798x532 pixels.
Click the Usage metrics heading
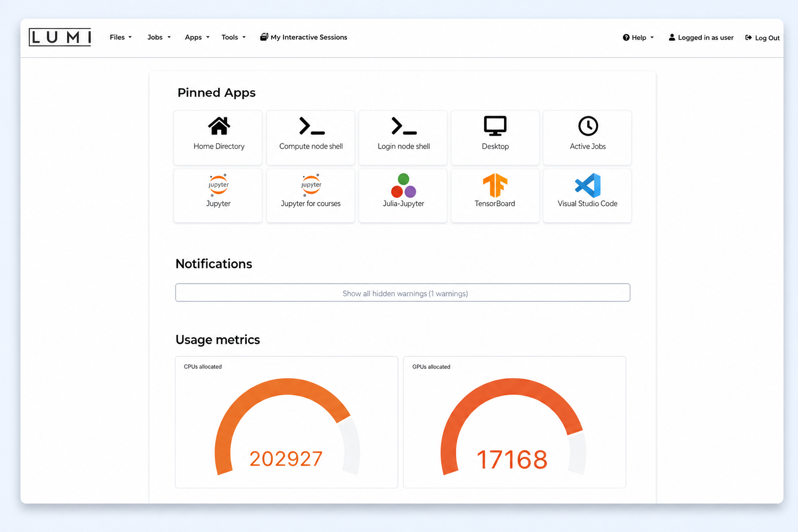tap(218, 340)
